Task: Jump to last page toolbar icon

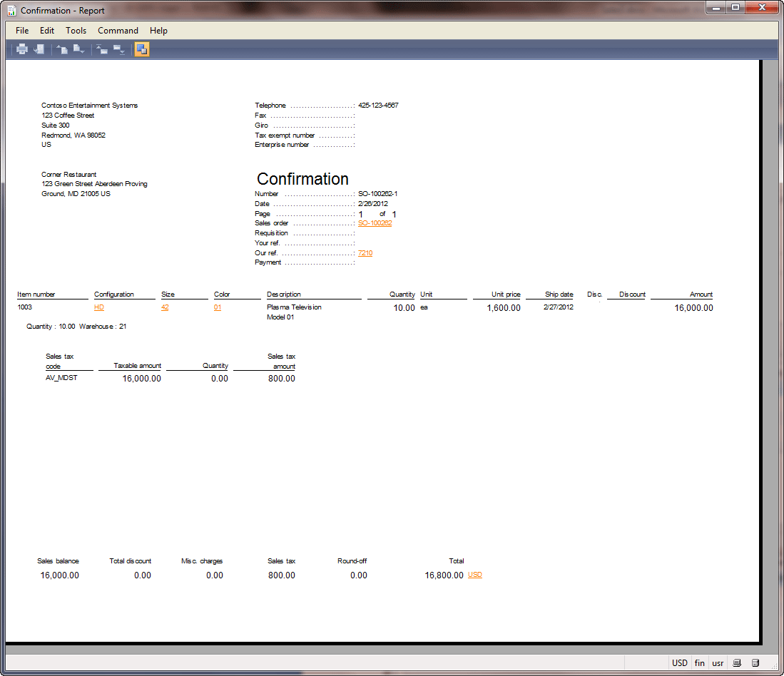Action: tap(119, 49)
